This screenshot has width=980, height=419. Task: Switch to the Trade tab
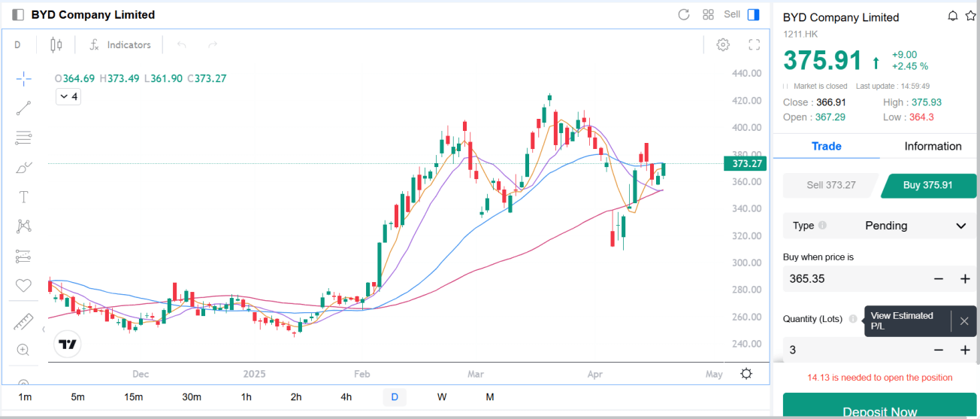click(x=826, y=146)
